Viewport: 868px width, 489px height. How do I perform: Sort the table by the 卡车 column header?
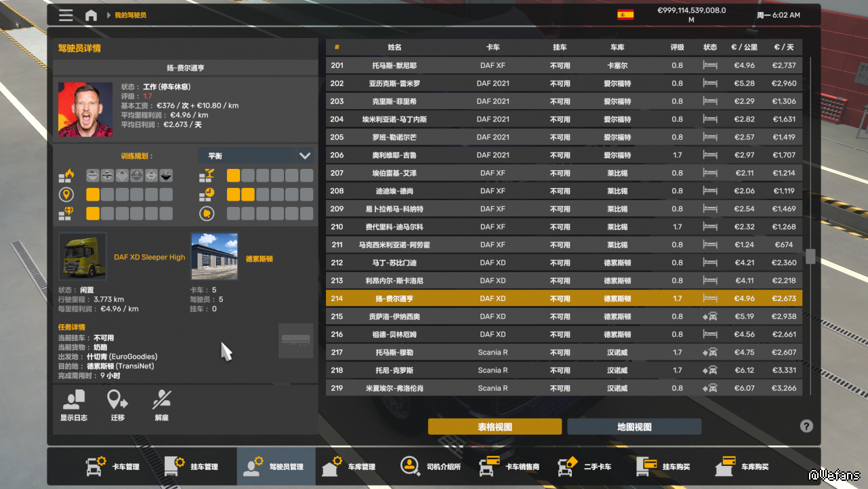click(493, 47)
